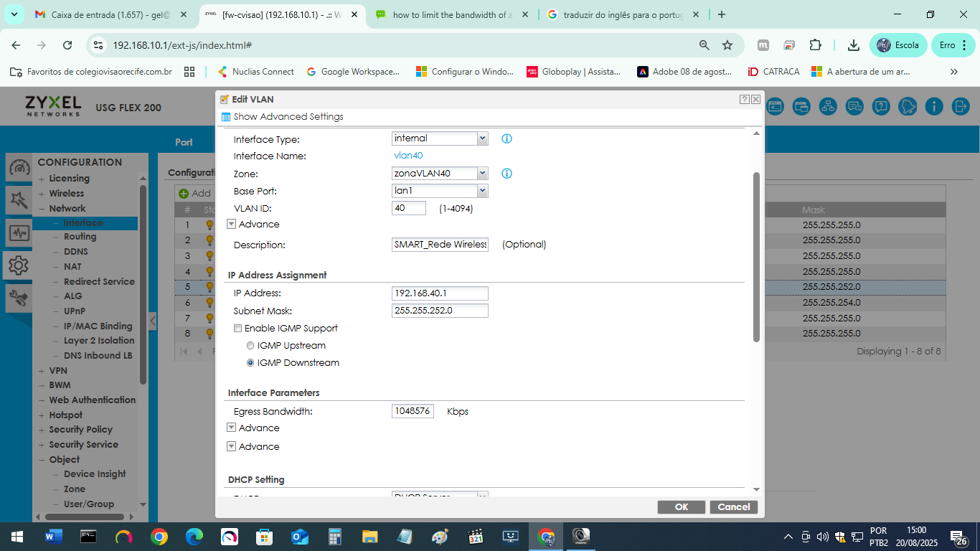Open NAT in the configuration menu
Viewport: 980px width, 551px height.
pyautogui.click(x=72, y=266)
